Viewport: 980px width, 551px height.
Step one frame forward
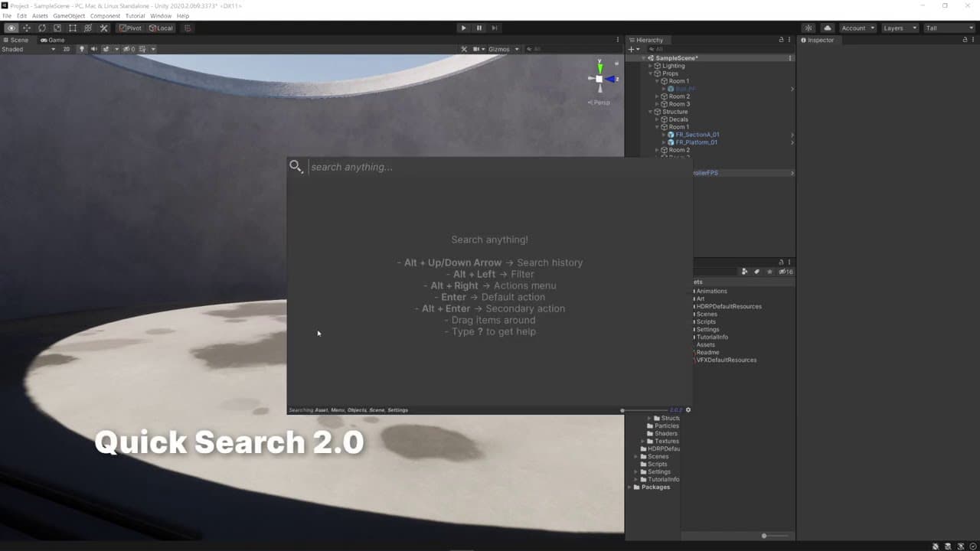pyautogui.click(x=495, y=28)
